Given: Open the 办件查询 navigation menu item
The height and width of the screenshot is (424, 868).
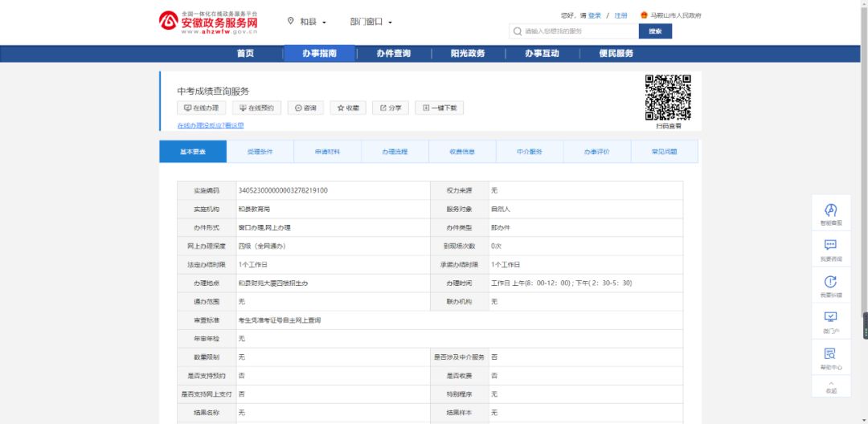Looking at the screenshot, I should click(x=393, y=54).
